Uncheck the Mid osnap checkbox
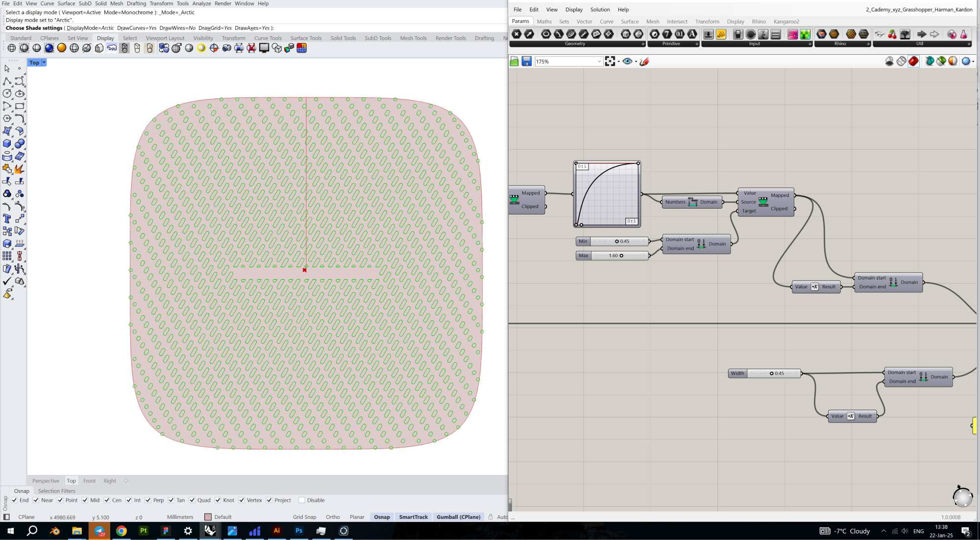This screenshot has width=980, height=540. pyautogui.click(x=85, y=500)
